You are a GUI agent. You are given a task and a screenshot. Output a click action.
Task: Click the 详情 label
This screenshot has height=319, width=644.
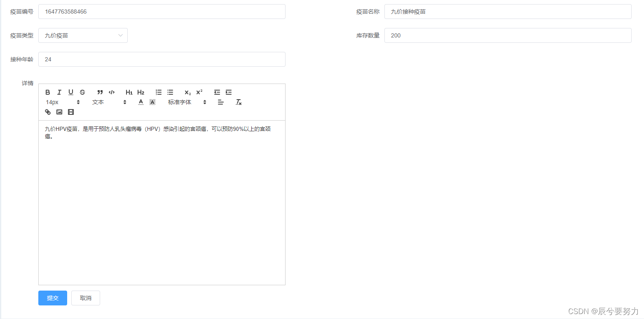point(28,83)
